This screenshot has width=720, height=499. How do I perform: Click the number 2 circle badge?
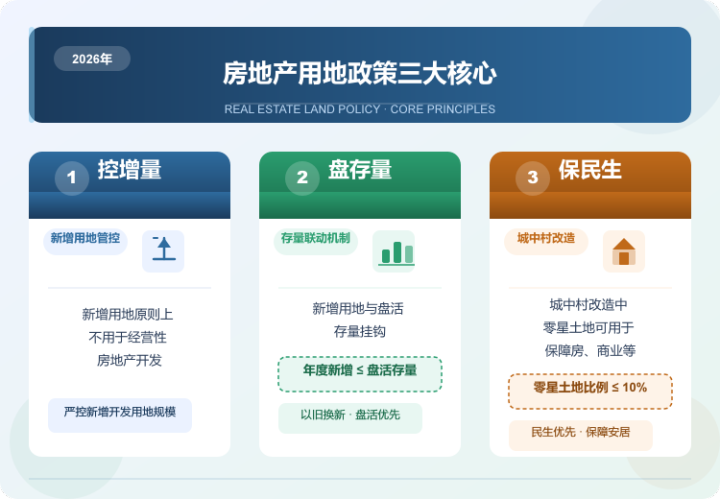coord(302,178)
